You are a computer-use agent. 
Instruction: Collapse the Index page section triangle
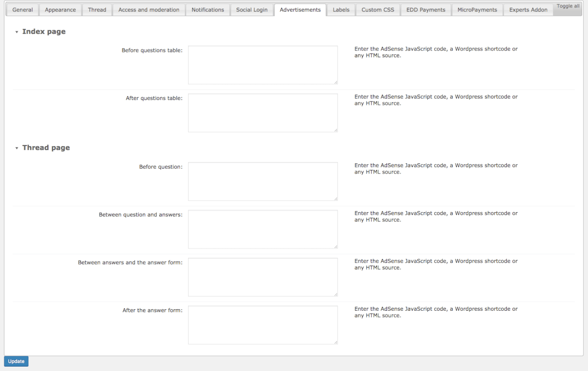pos(17,32)
